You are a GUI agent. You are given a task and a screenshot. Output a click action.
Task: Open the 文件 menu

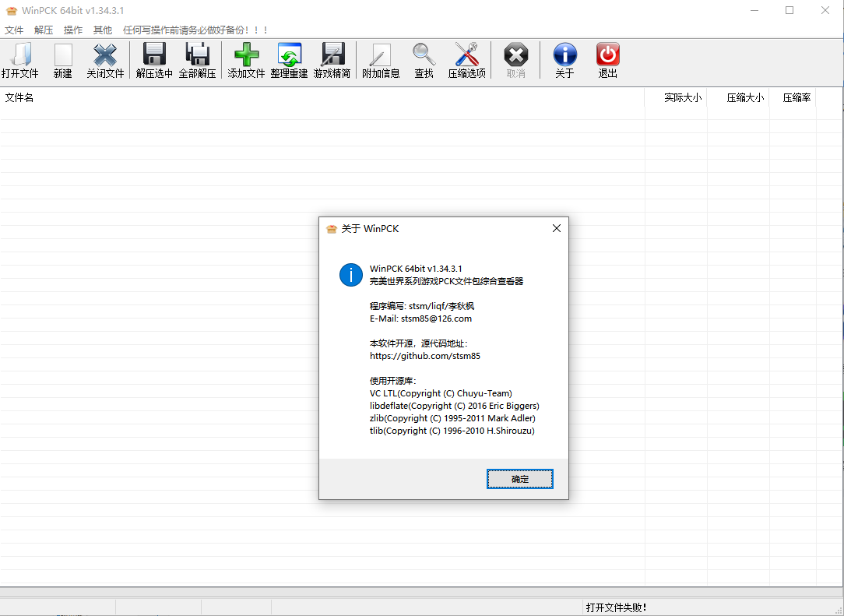tap(14, 30)
